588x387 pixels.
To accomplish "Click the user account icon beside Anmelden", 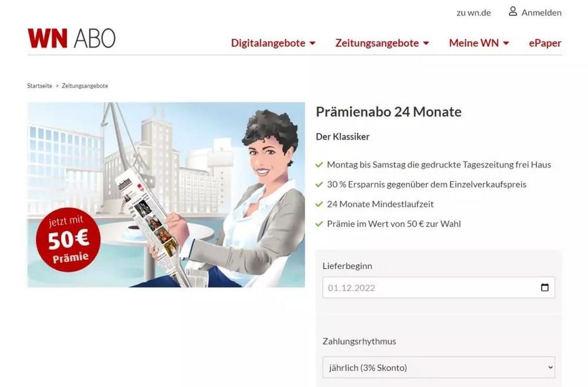I will pos(513,12).
